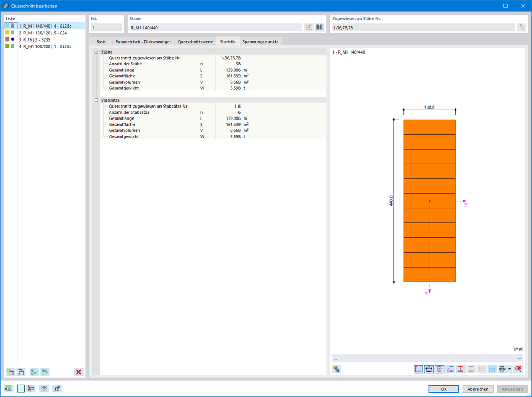Viewport: 532px width, 397px height.
Task: Click the reset zoom magnifier icon
Action: 518,369
